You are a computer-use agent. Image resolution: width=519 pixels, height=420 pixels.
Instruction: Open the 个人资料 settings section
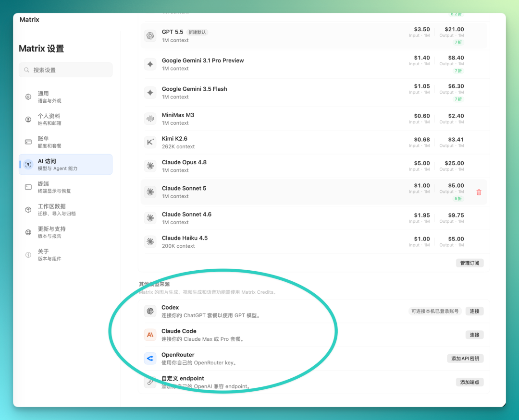click(65, 120)
